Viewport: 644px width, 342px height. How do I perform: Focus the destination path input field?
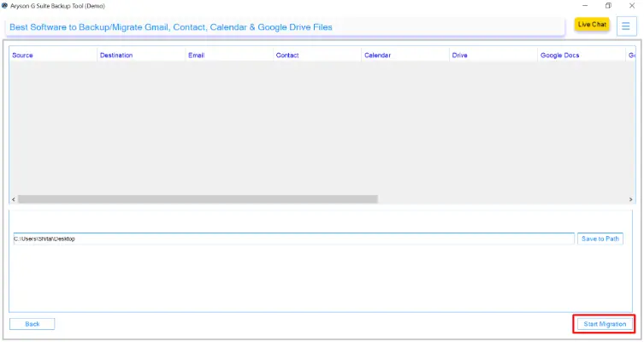tap(292, 239)
